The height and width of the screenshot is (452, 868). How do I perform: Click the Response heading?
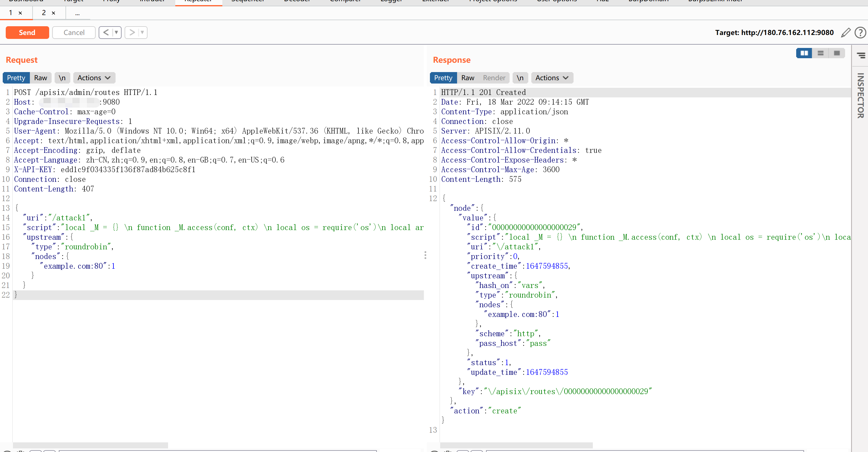point(452,60)
